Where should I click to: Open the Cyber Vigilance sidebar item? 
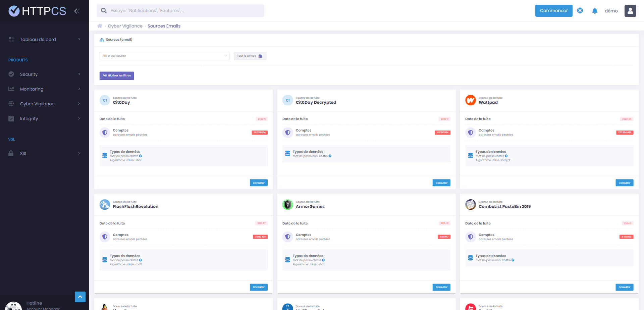pos(44,104)
